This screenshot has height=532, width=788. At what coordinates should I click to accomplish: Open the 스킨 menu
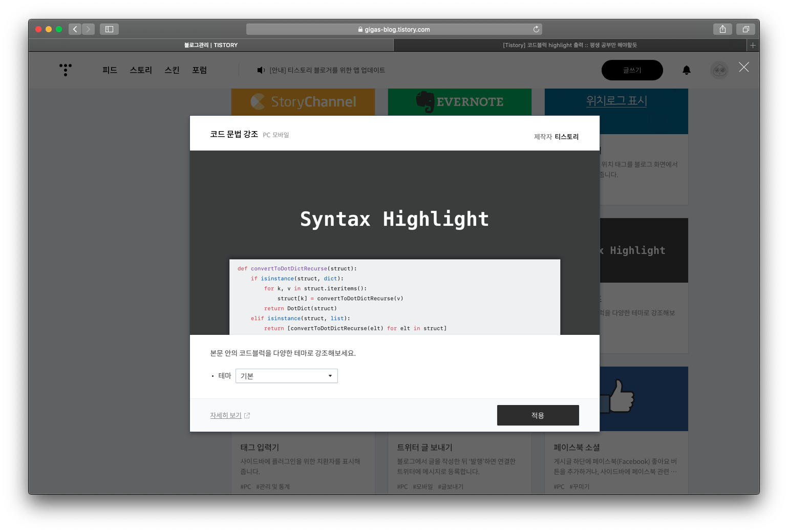coord(172,70)
